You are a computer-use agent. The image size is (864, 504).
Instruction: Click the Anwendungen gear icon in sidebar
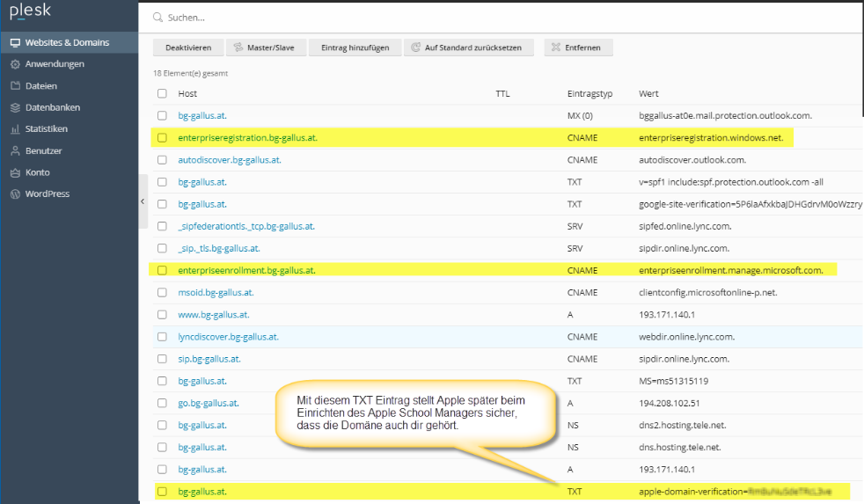tap(15, 64)
